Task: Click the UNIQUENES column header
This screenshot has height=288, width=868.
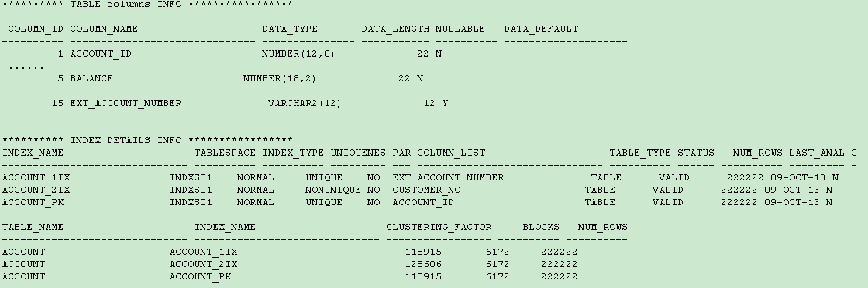Action: pos(358,153)
